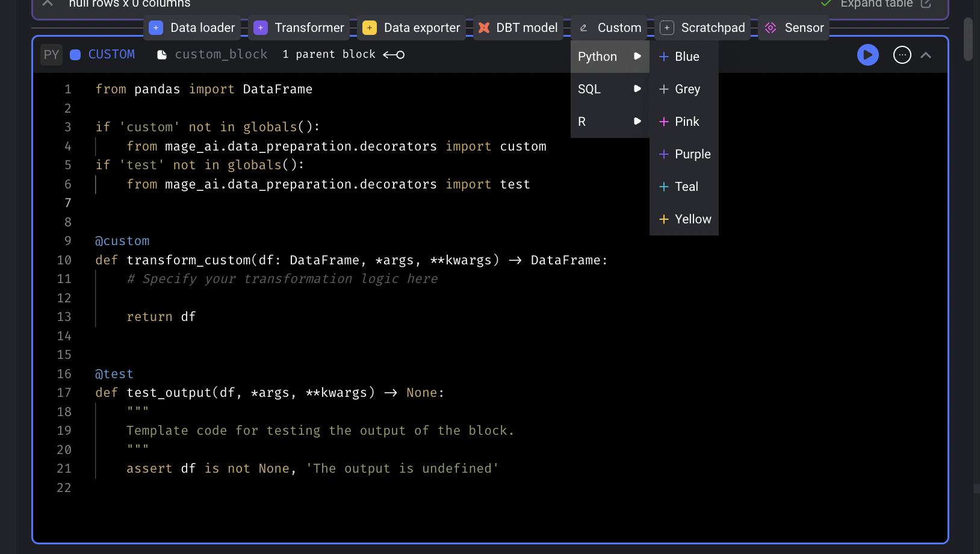Viewport: 980px width, 554px height.
Task: Add a DBT model block
Action: (518, 28)
